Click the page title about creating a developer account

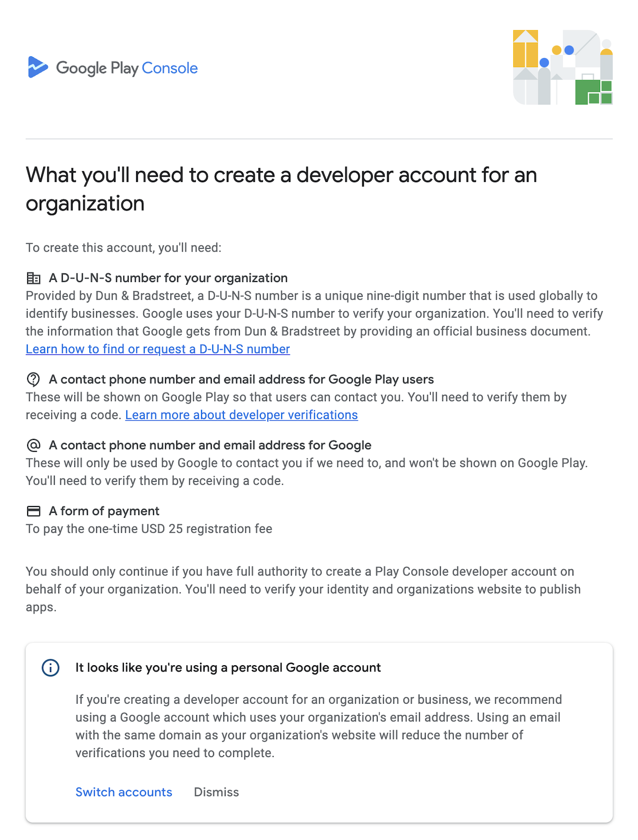click(281, 189)
